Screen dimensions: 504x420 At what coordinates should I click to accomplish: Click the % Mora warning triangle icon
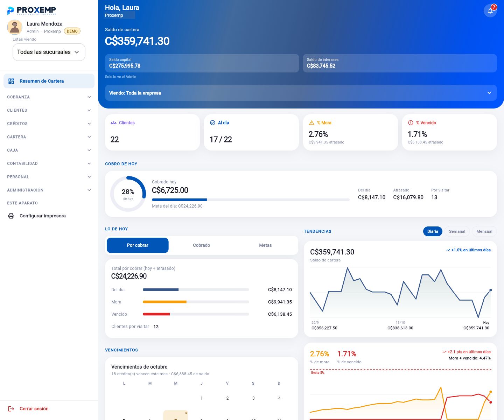(311, 123)
